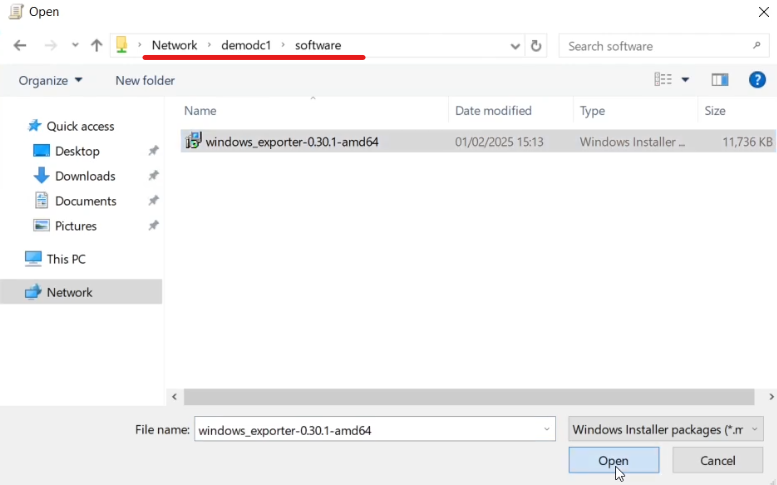
Task: Click the Open button
Action: coord(613,460)
